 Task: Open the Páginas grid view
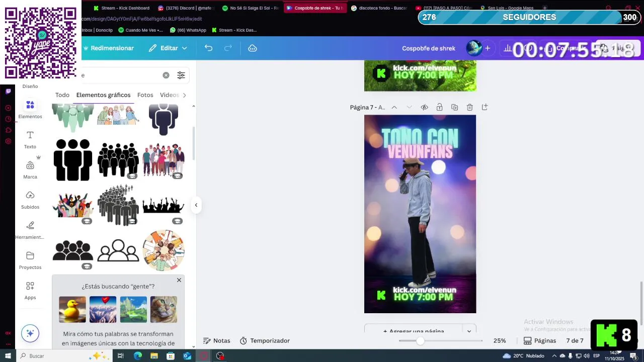[x=540, y=340]
